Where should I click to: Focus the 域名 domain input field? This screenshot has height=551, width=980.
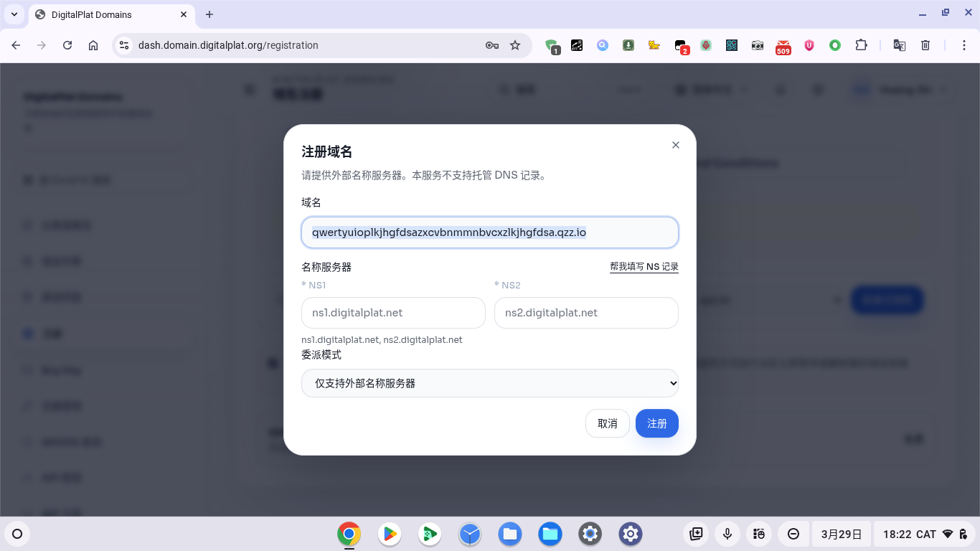489,232
